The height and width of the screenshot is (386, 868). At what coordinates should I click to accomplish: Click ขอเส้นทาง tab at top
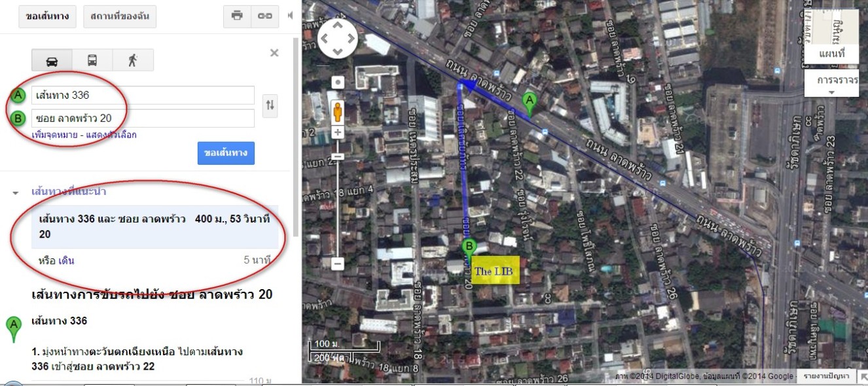coord(47,16)
